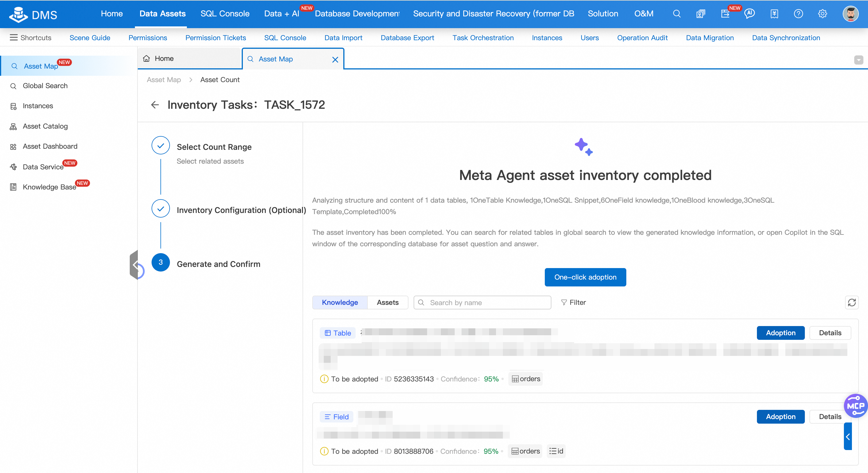Collapse the left sidebar handle

tap(134, 265)
